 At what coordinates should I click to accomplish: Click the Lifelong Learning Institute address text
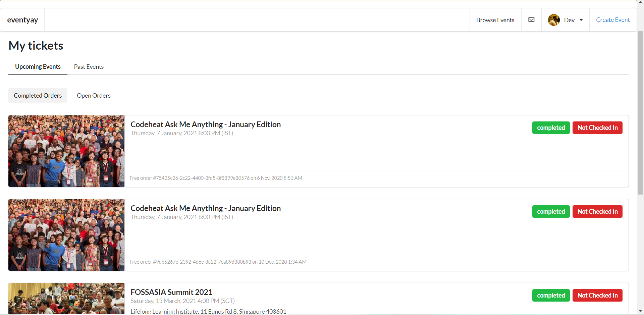208,311
